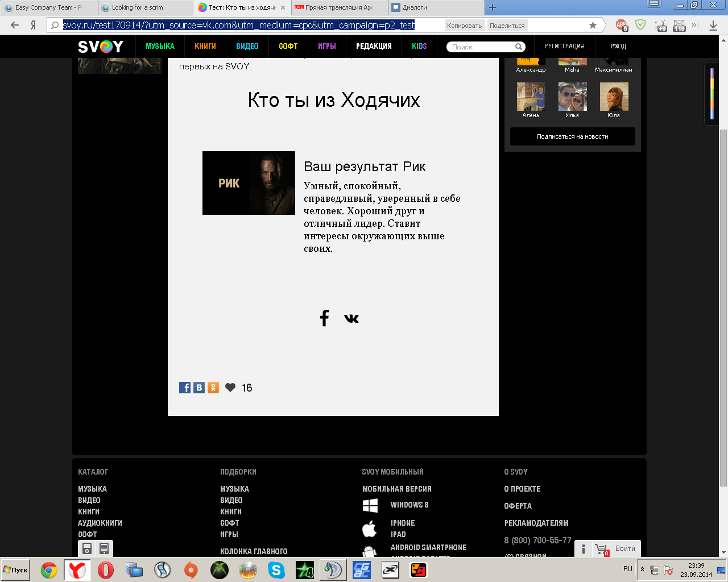Bookmark page with star icon
The image size is (728, 582).
point(593,25)
